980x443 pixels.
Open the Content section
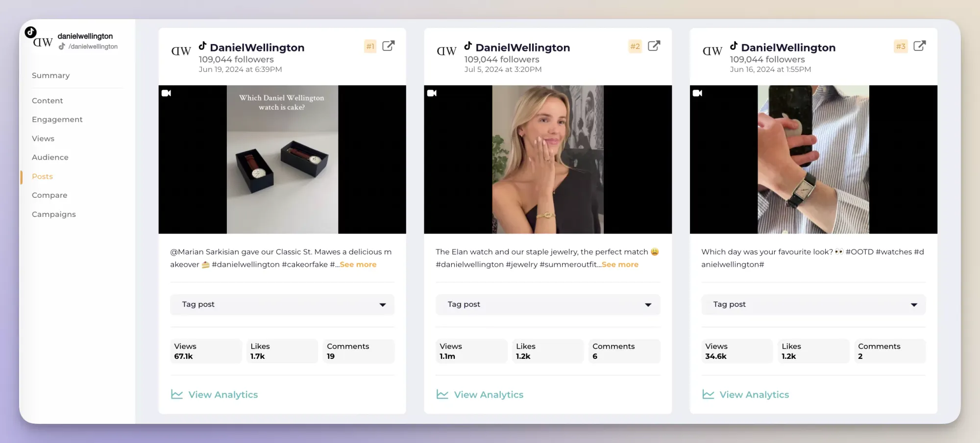[48, 101]
